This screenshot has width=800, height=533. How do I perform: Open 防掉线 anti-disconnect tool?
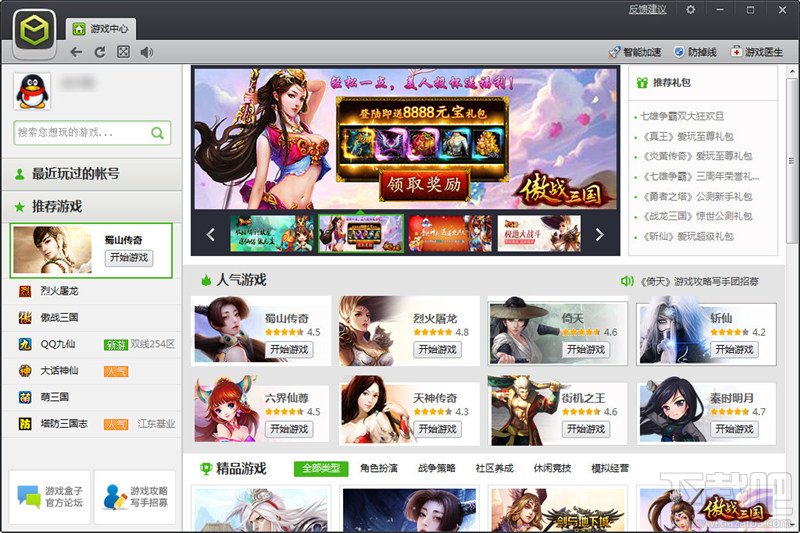point(695,52)
